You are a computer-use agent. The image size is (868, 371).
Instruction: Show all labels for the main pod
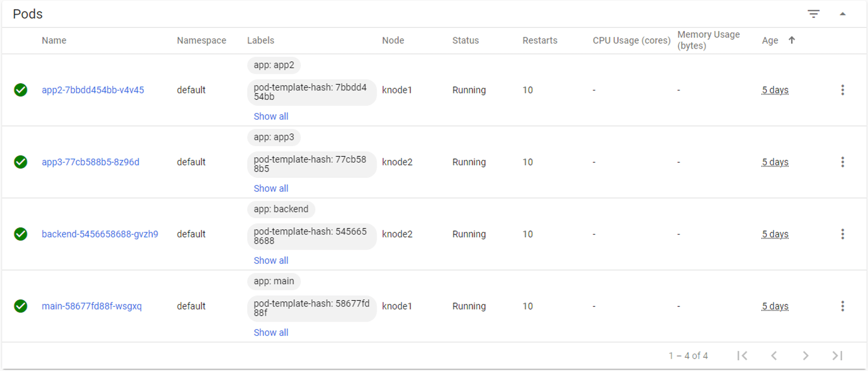pyautogui.click(x=271, y=332)
